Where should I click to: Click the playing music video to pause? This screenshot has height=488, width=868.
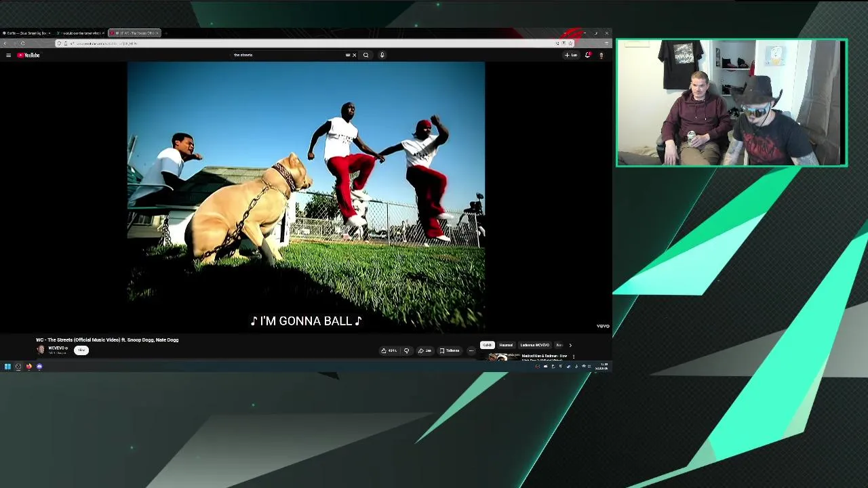[306, 197]
